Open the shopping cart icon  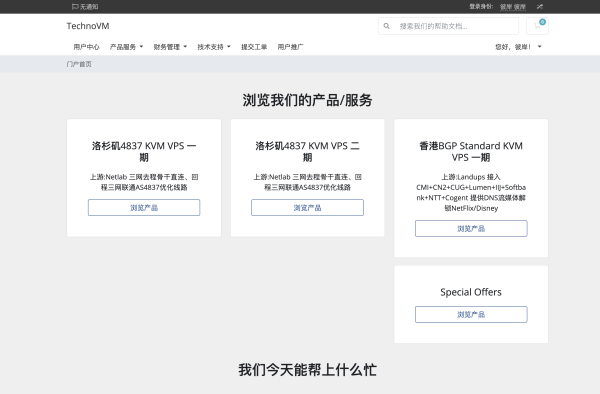tap(537, 26)
